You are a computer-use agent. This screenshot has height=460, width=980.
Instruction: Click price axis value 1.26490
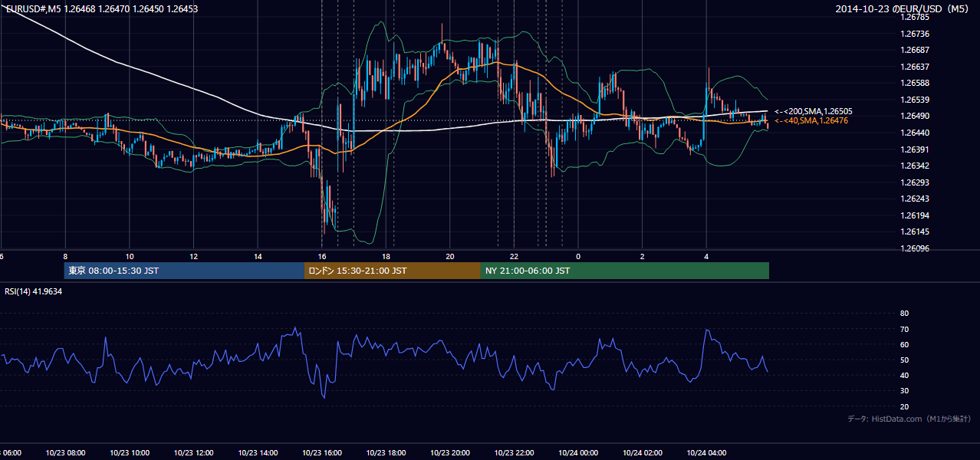(915, 116)
